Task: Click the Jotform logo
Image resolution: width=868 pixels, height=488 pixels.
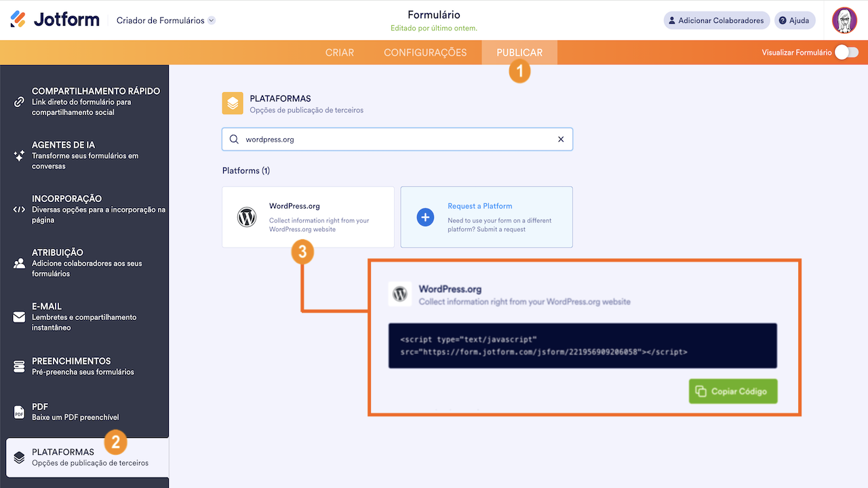Action: tap(55, 20)
